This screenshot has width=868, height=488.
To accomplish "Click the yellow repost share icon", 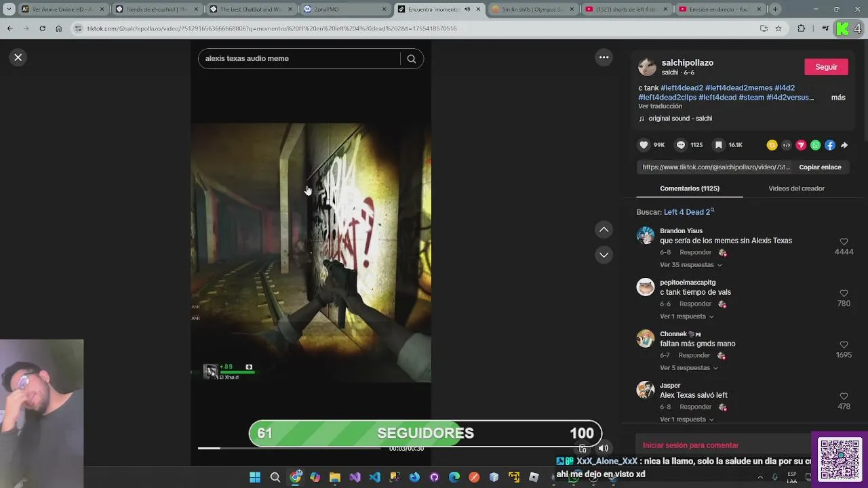I will (772, 145).
